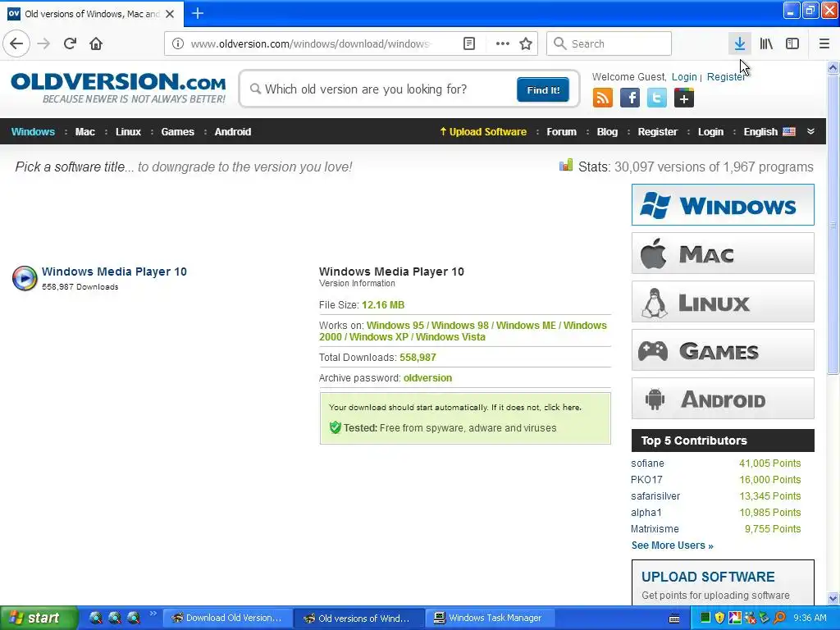
Task: Open a new tab with plus button
Action: tap(198, 13)
